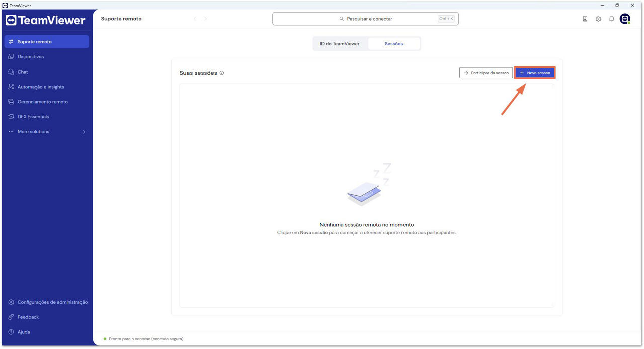
Task: Click Participar da sessão button
Action: [486, 73]
